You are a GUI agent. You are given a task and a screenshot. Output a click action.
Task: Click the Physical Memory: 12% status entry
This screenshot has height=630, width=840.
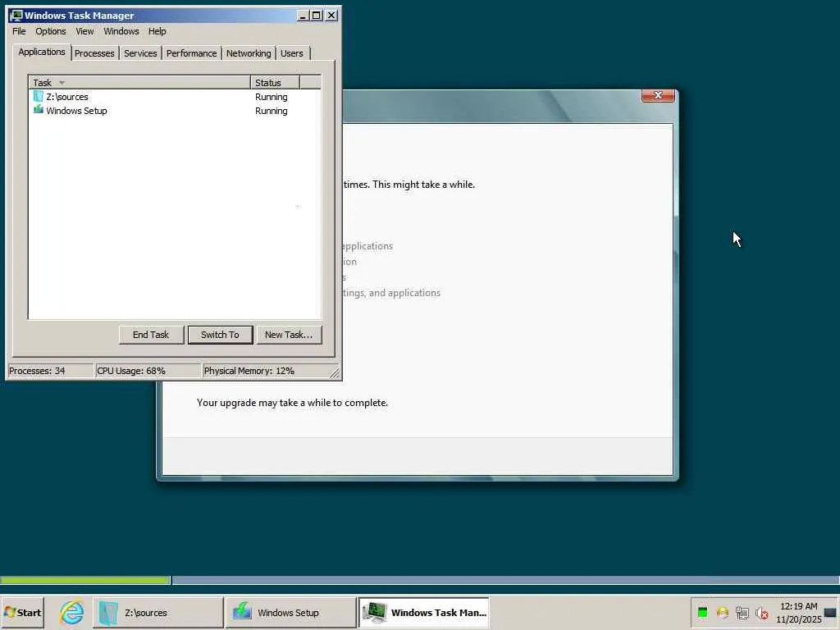tap(265, 371)
